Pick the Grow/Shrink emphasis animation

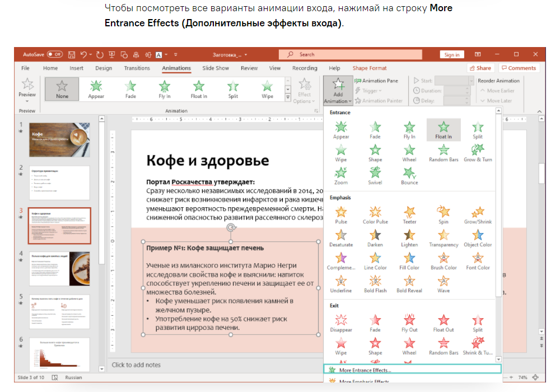pos(478,214)
